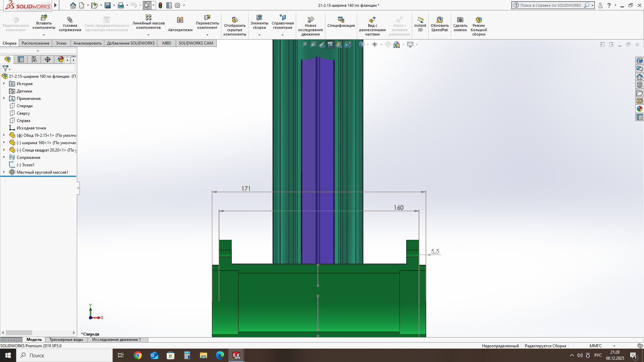Image resolution: width=644 pixels, height=362 pixels.
Task: Click Update SpeedPak (Обновить SpeedPak) icon
Action: click(x=439, y=23)
